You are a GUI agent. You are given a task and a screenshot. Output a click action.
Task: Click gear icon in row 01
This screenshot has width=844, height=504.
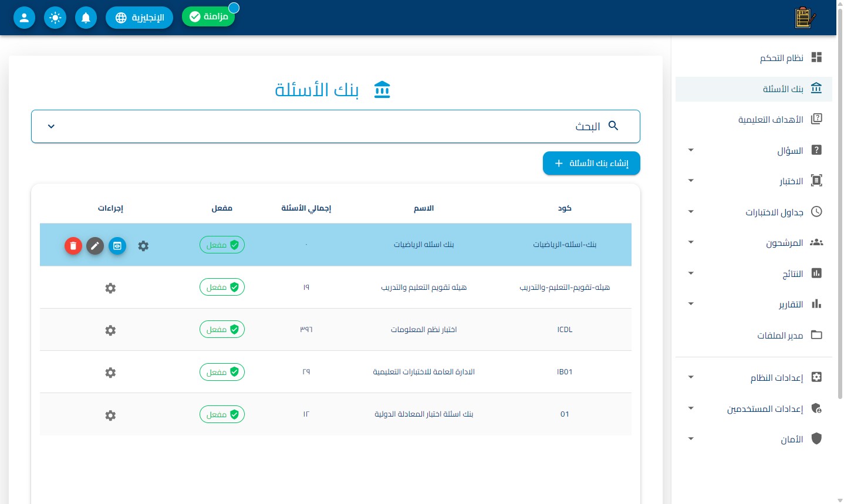(110, 415)
